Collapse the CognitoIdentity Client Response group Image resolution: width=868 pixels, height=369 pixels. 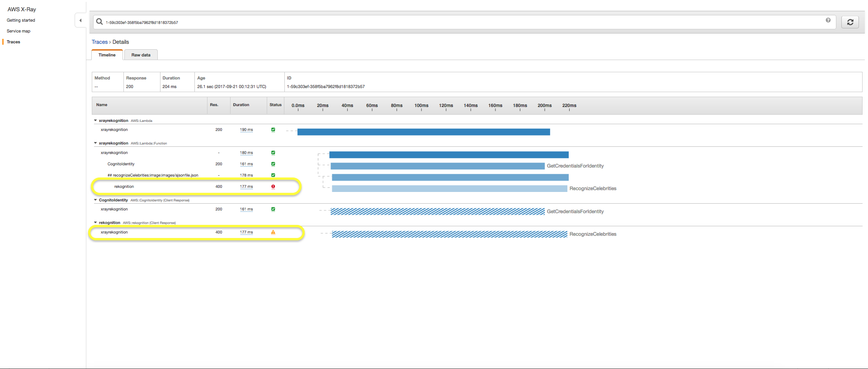[x=95, y=200]
